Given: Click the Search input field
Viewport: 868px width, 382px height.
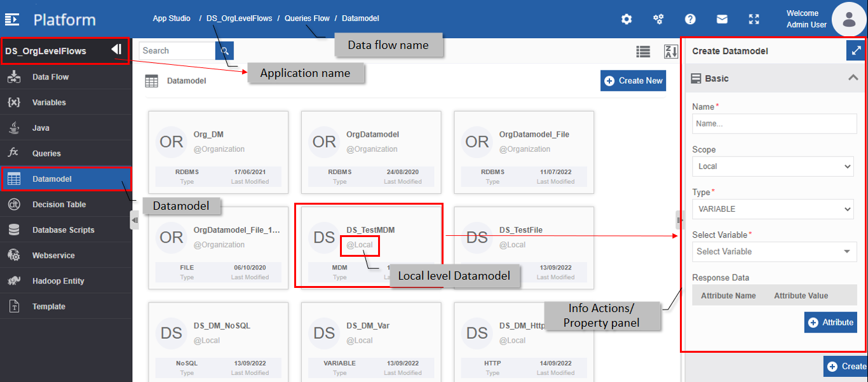Looking at the screenshot, I should pos(177,51).
